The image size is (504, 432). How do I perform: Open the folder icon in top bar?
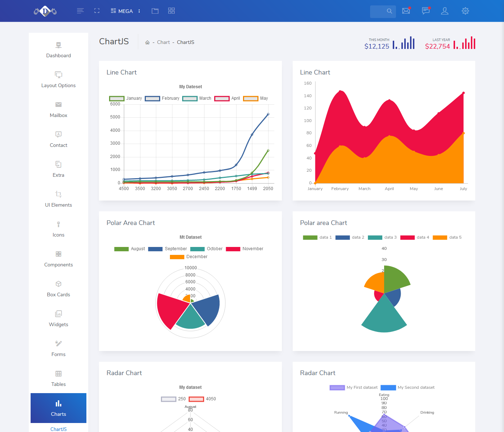[x=155, y=11]
